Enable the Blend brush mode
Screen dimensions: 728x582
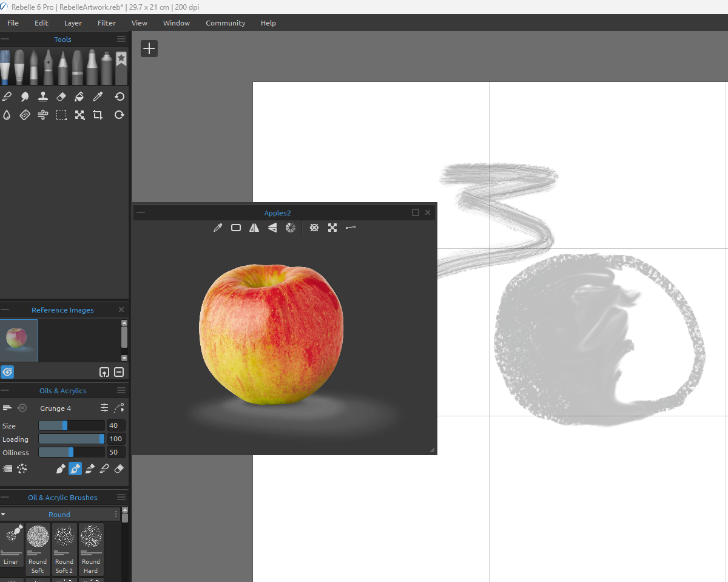pos(104,469)
